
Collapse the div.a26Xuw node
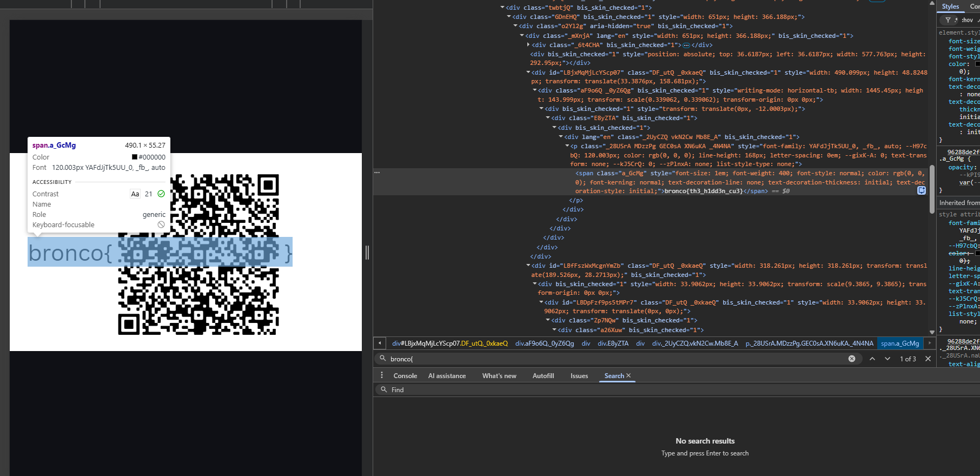554,330
